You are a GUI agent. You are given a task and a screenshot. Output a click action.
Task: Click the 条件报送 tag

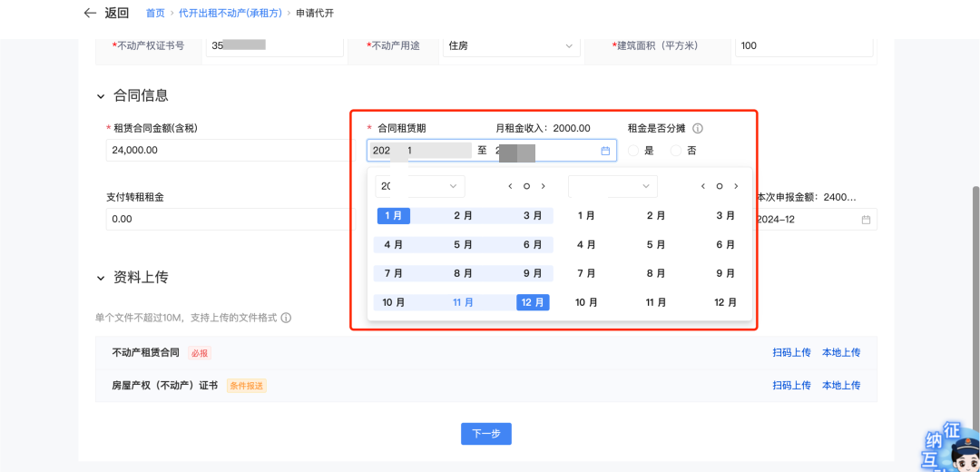coord(246,386)
